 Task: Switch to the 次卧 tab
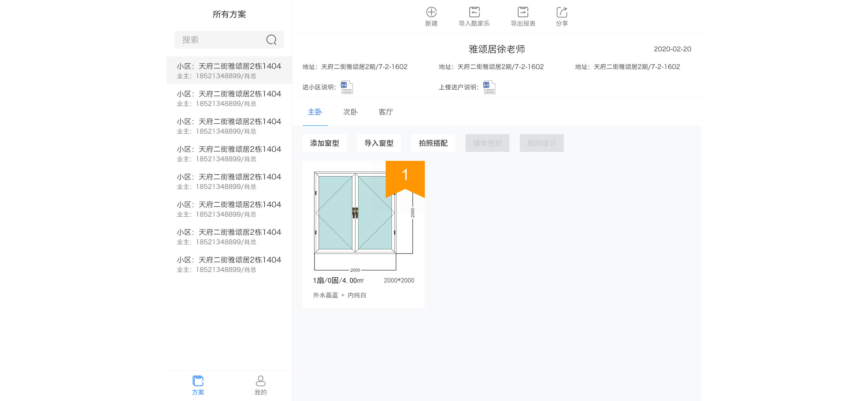350,112
